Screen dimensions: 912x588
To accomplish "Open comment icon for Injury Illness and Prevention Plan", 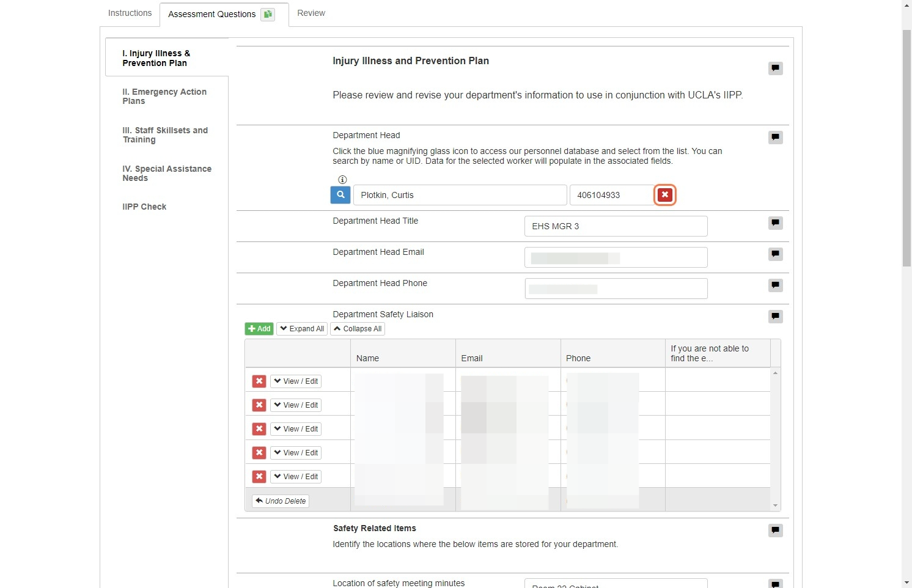I will coord(776,68).
